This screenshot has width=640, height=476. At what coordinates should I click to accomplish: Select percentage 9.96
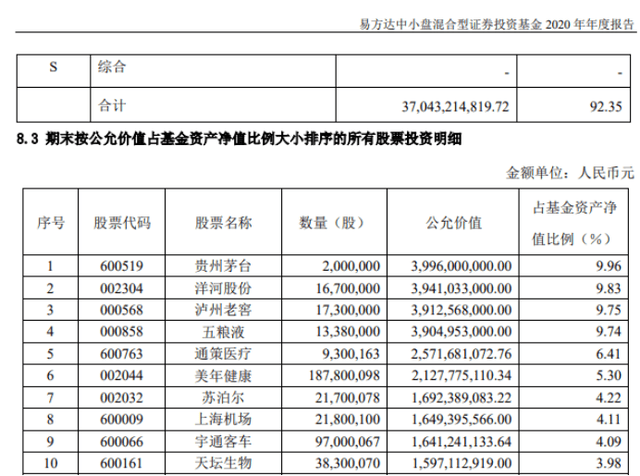tap(609, 266)
